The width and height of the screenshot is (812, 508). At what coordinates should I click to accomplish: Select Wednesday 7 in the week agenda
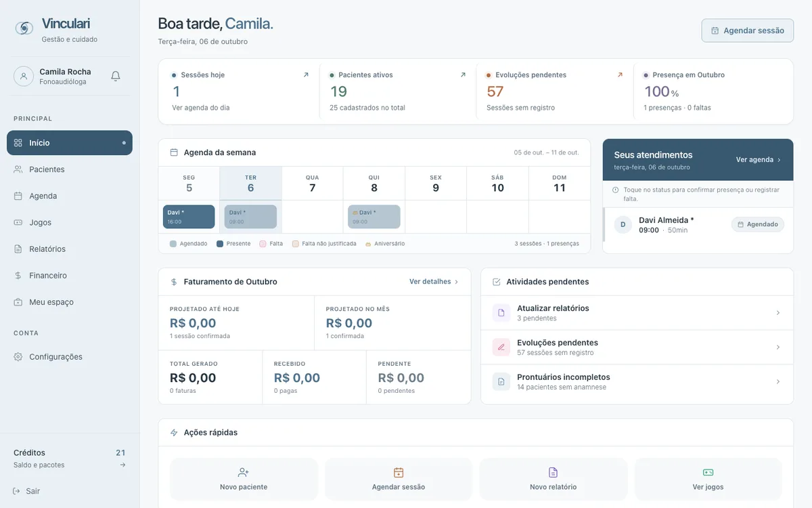(313, 184)
